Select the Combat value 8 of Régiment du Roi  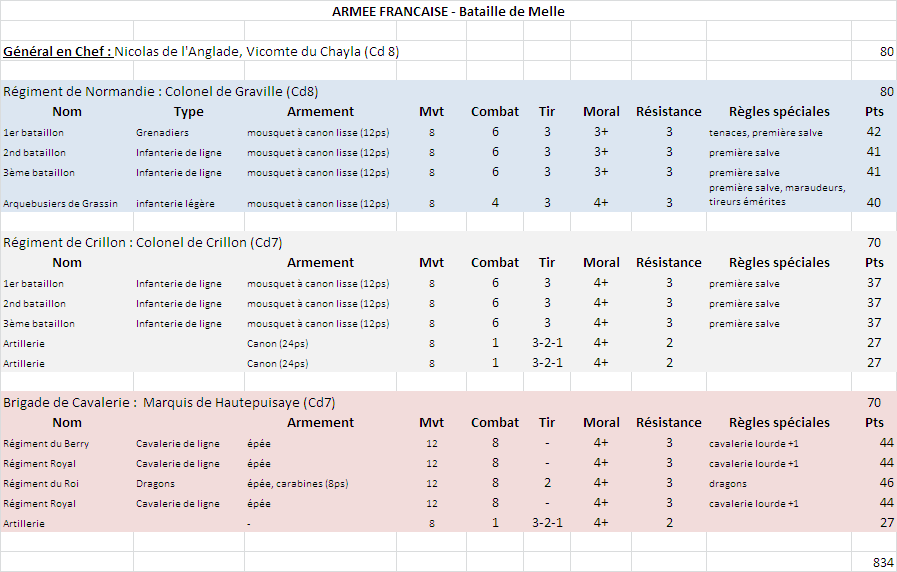click(495, 483)
